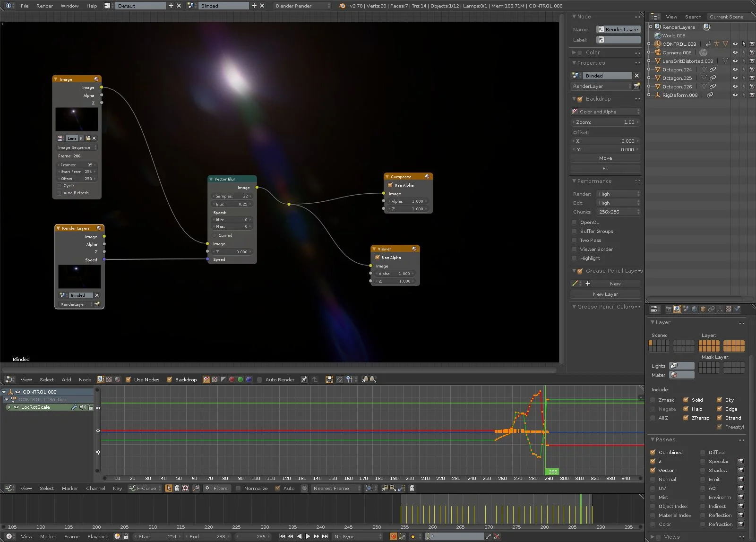
Task: Toggle Use Alpha on the Composite node
Action: pos(390,185)
